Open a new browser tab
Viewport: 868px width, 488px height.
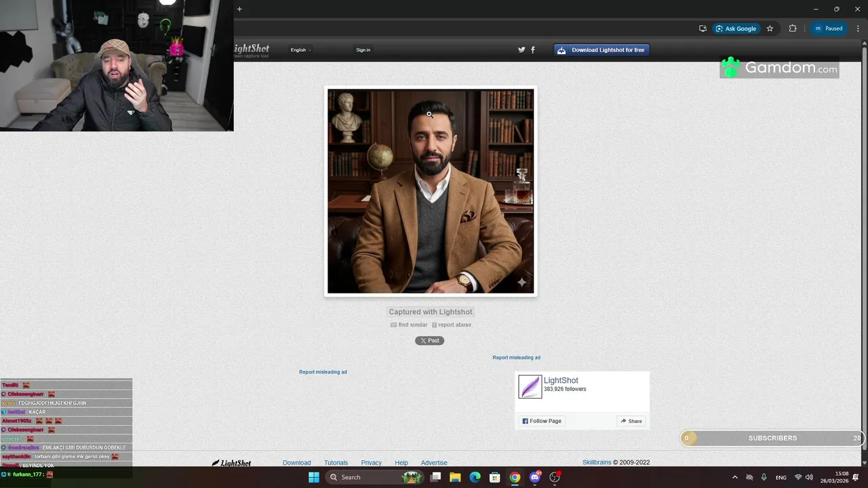coord(239,9)
